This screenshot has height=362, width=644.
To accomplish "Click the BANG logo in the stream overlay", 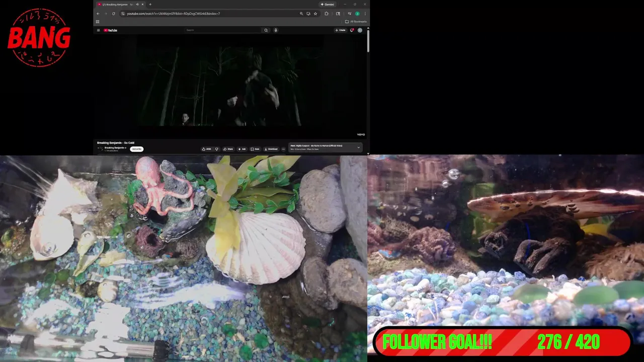I will click(x=39, y=38).
